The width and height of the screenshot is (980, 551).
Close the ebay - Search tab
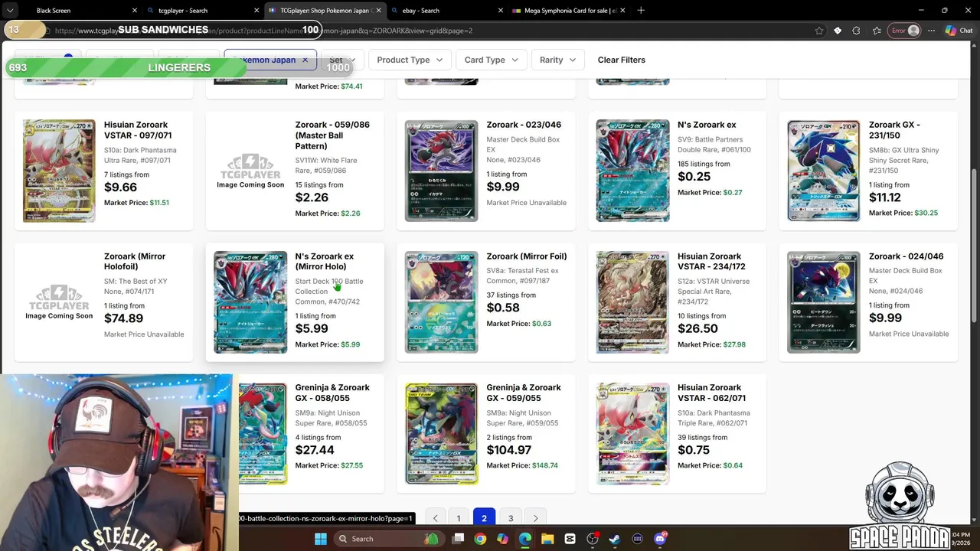(x=501, y=11)
